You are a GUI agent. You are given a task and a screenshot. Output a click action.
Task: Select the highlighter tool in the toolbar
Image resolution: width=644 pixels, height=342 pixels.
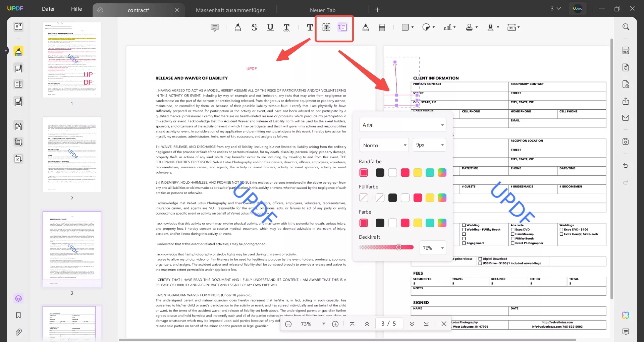coord(238,27)
